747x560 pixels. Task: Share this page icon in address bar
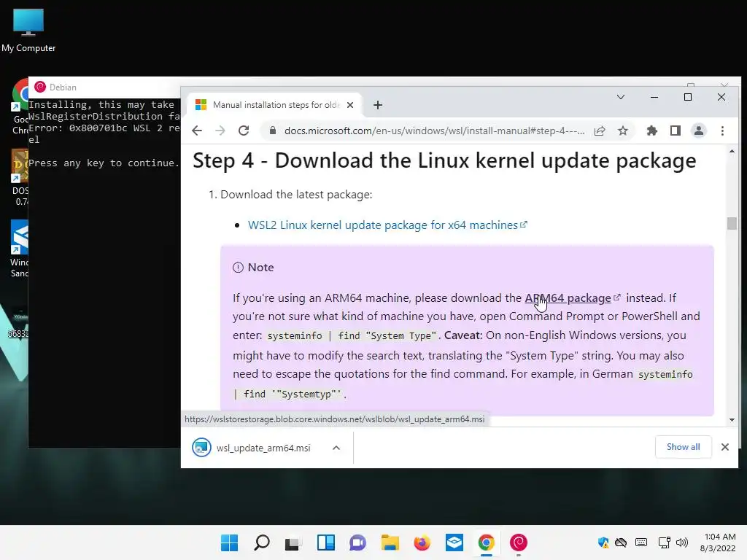coord(600,131)
